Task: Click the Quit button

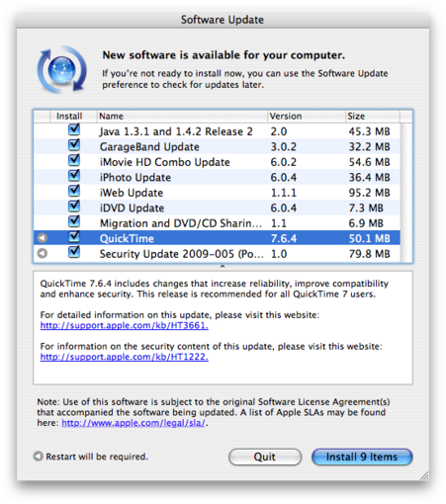Action: click(265, 457)
